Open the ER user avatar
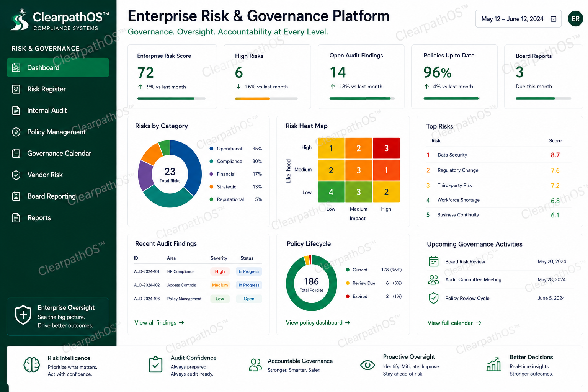Screen dimensions: 588x392 pyautogui.click(x=576, y=19)
